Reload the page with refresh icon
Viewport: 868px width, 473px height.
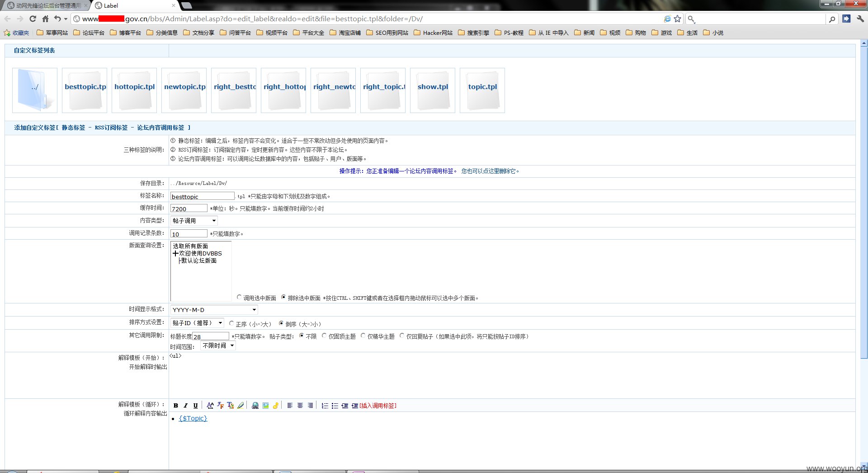(x=33, y=19)
